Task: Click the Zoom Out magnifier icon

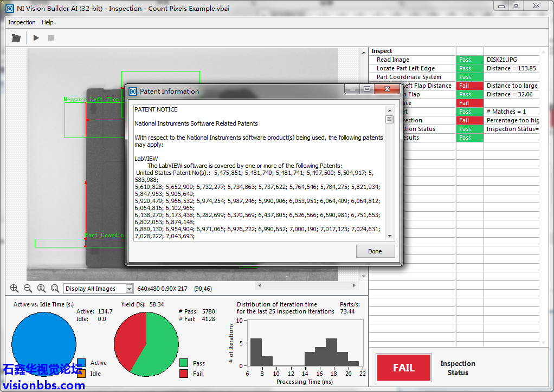Action: (x=28, y=289)
